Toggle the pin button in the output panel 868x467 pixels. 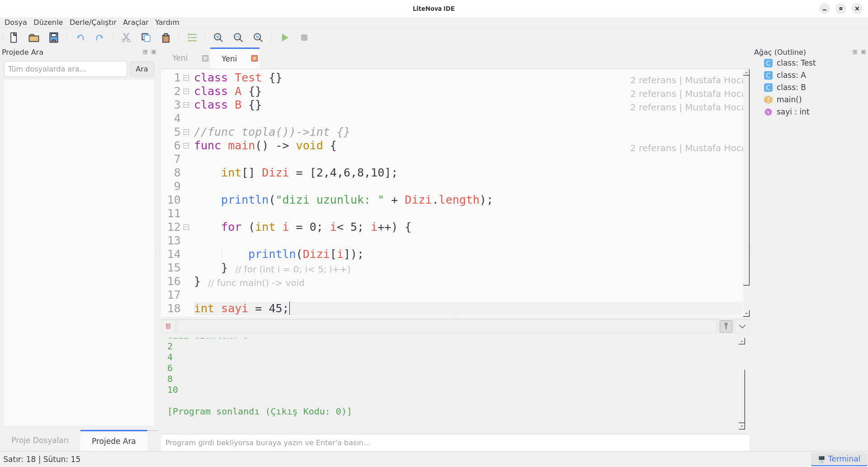click(726, 326)
